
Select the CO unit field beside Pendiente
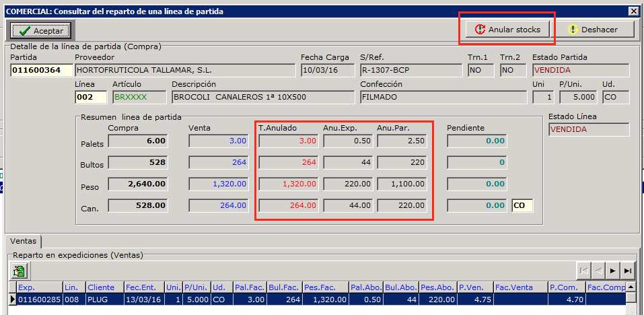tap(522, 205)
